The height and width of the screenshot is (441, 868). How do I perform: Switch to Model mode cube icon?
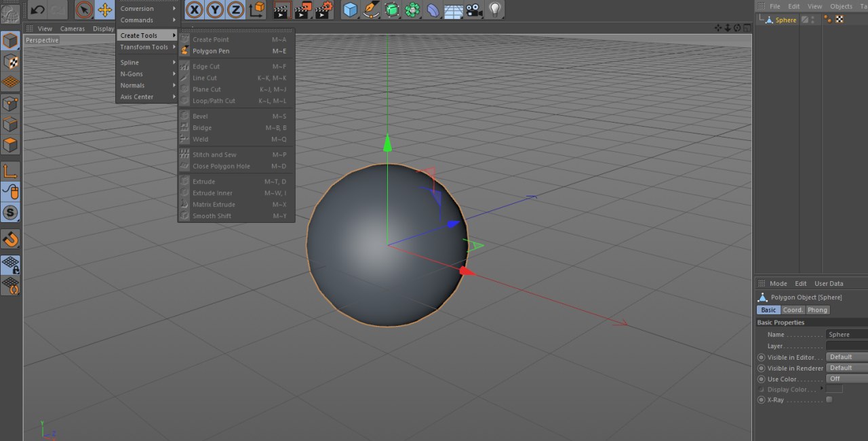click(10, 41)
